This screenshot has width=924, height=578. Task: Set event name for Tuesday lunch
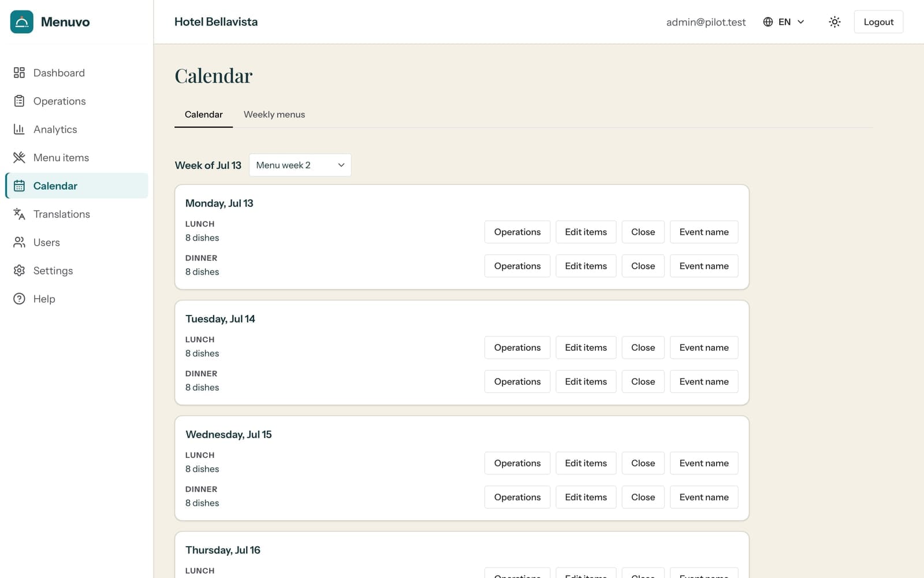pyautogui.click(x=704, y=347)
